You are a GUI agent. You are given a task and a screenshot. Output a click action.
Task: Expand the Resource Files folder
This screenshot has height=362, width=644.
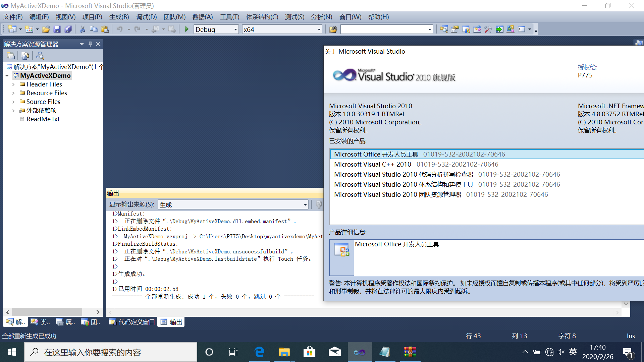pyautogui.click(x=13, y=93)
